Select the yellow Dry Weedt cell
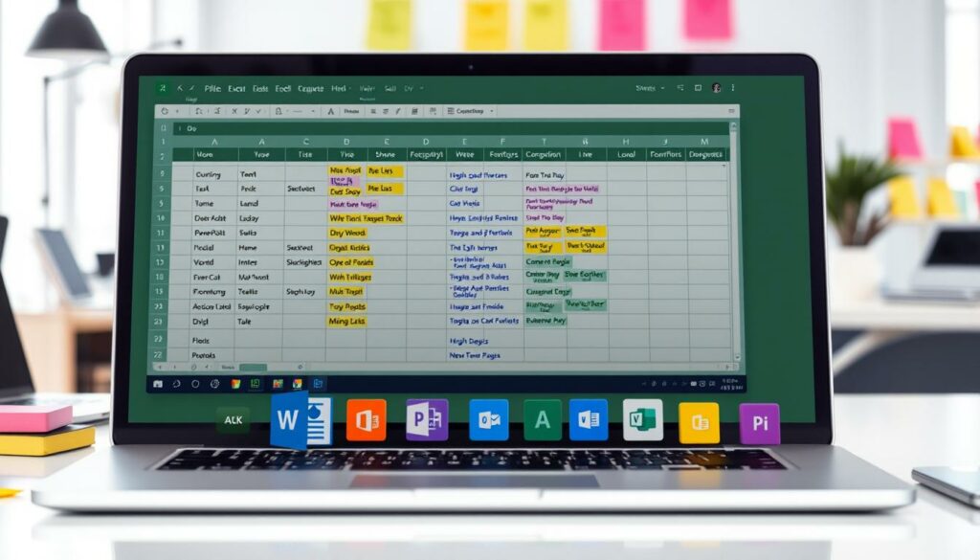The height and width of the screenshot is (560, 980). pos(347,234)
